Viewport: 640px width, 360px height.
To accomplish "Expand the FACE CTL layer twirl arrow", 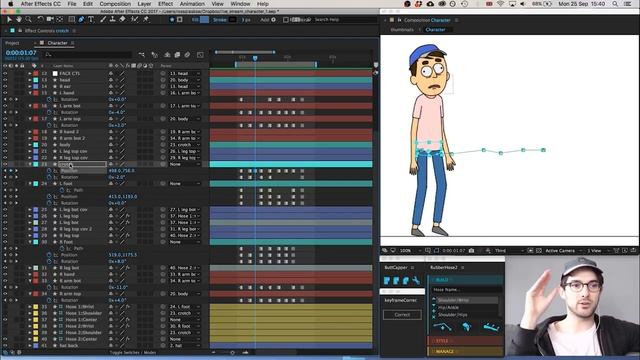I will click(30, 73).
